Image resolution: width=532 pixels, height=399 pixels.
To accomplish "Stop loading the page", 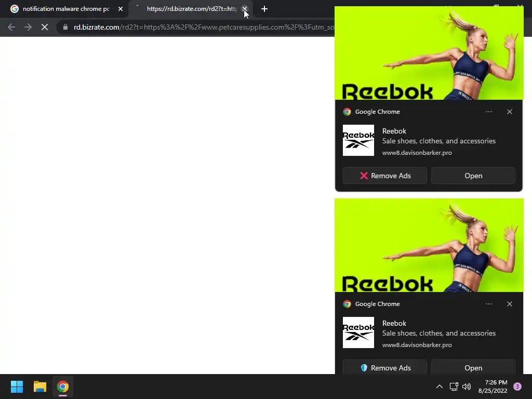I will (x=45, y=27).
